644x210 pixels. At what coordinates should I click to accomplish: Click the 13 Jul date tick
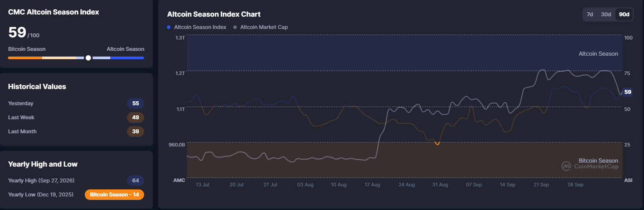coord(203,185)
